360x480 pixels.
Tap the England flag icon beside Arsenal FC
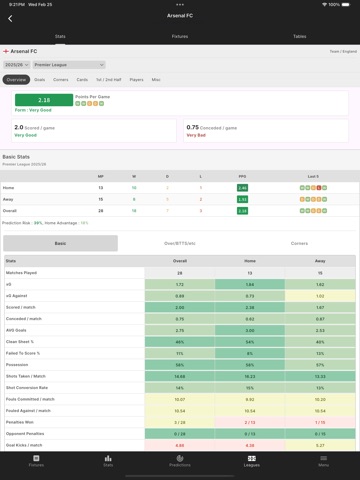click(x=6, y=51)
